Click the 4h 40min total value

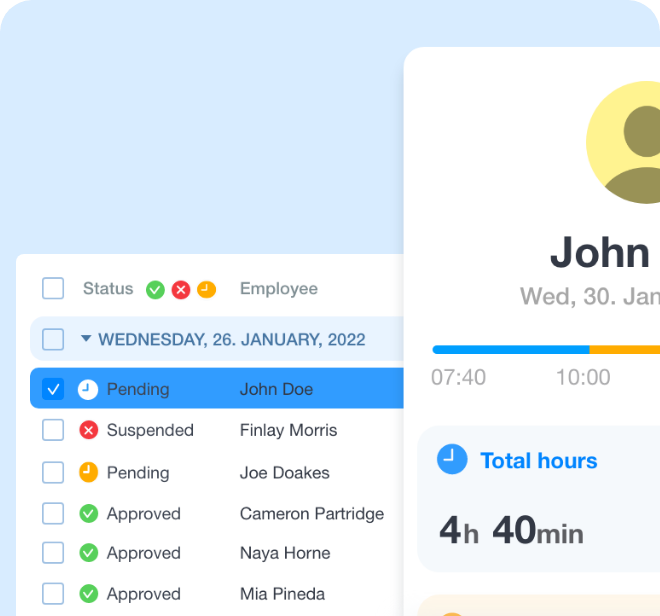click(511, 530)
